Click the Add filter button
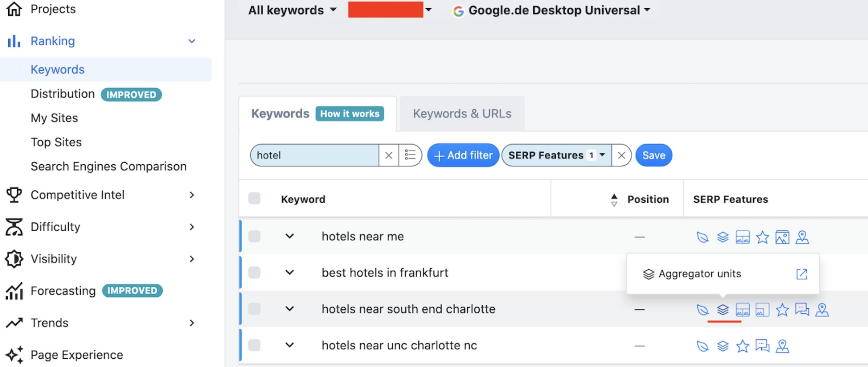Viewport: 868px width, 367px height. tap(463, 155)
